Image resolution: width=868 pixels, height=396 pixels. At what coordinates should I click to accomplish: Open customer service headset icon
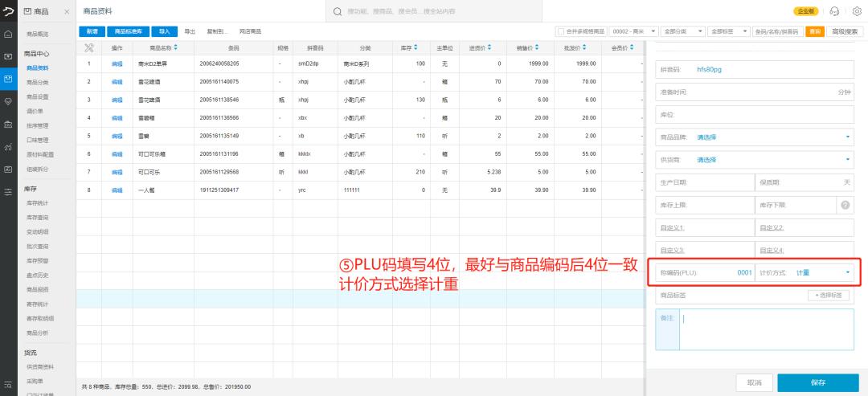[x=834, y=11]
